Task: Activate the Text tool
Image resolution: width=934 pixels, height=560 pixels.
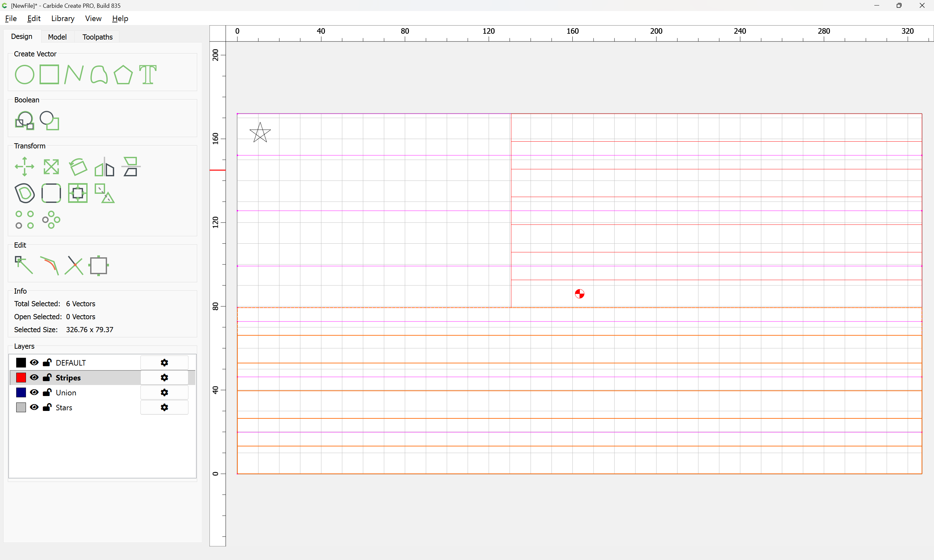Action: [x=148, y=74]
